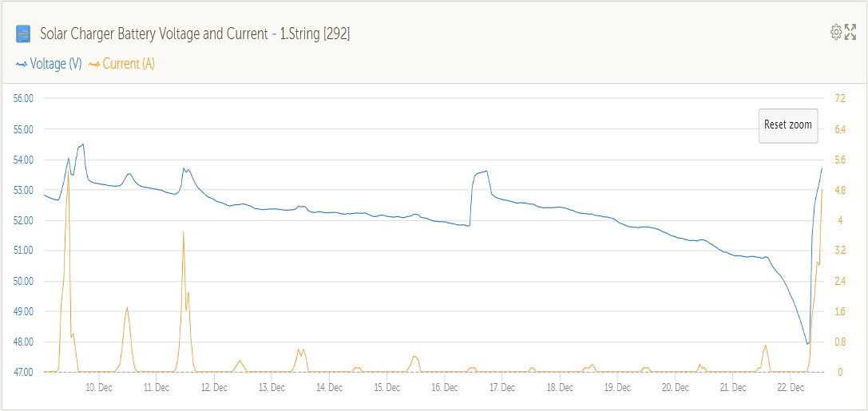
Task: Click the 13. Dec label on the time axis
Action: point(271,388)
